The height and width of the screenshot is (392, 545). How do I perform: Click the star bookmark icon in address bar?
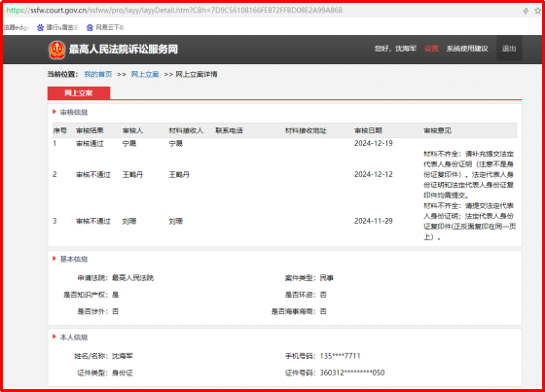click(x=537, y=11)
